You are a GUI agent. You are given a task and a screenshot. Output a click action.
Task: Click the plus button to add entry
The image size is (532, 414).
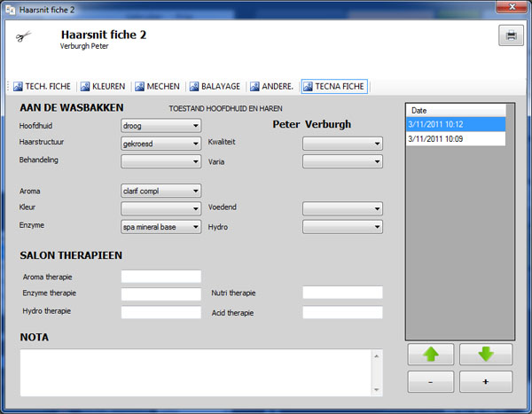click(486, 382)
